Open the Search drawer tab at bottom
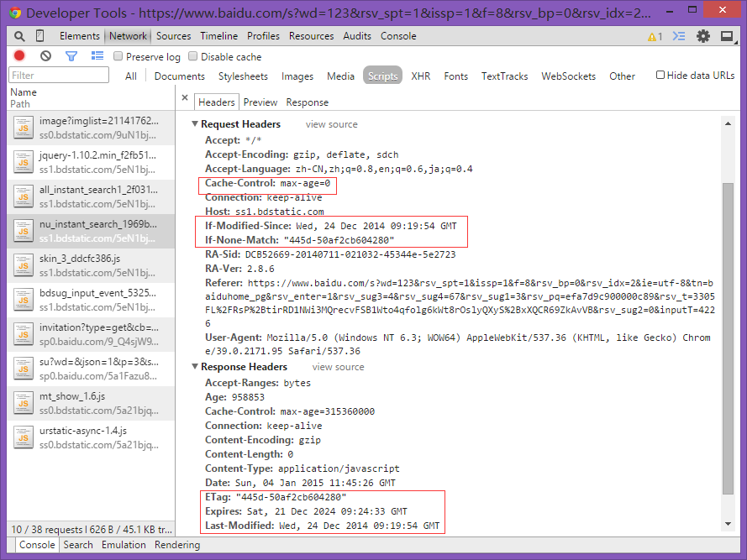 (x=78, y=545)
